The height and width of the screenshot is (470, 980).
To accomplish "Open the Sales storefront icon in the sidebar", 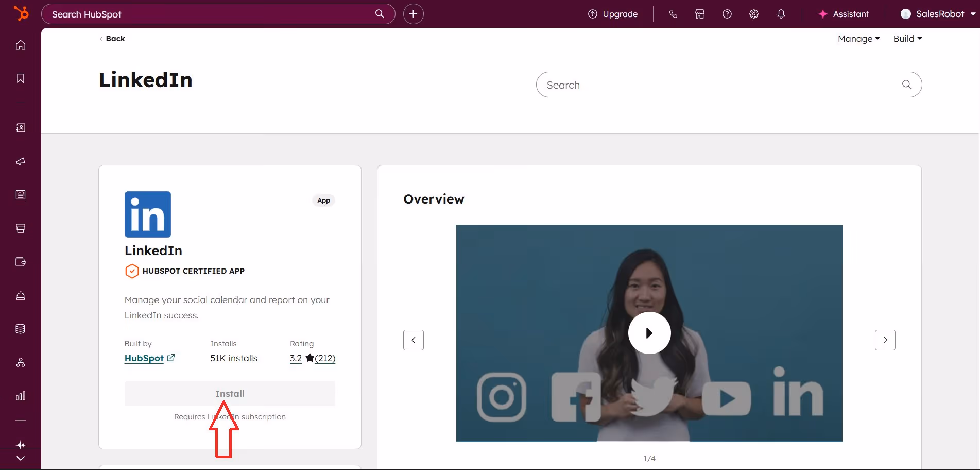I will [21, 228].
